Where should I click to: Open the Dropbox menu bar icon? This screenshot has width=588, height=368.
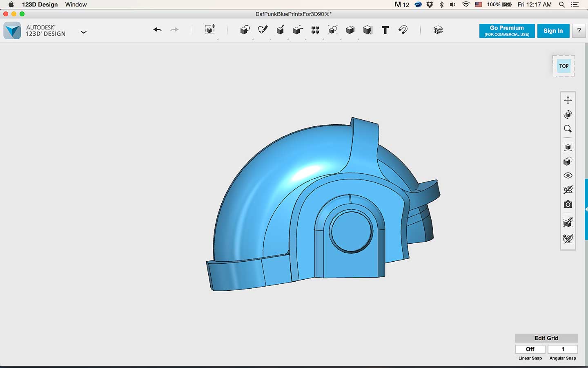coord(430,4)
